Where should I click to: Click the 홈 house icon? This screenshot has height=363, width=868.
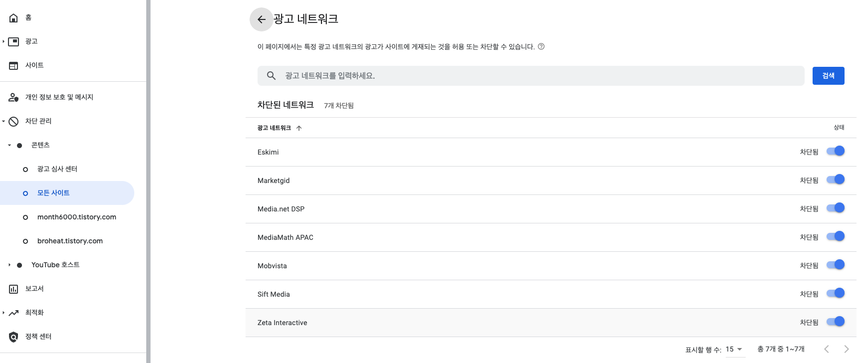pyautogui.click(x=13, y=18)
